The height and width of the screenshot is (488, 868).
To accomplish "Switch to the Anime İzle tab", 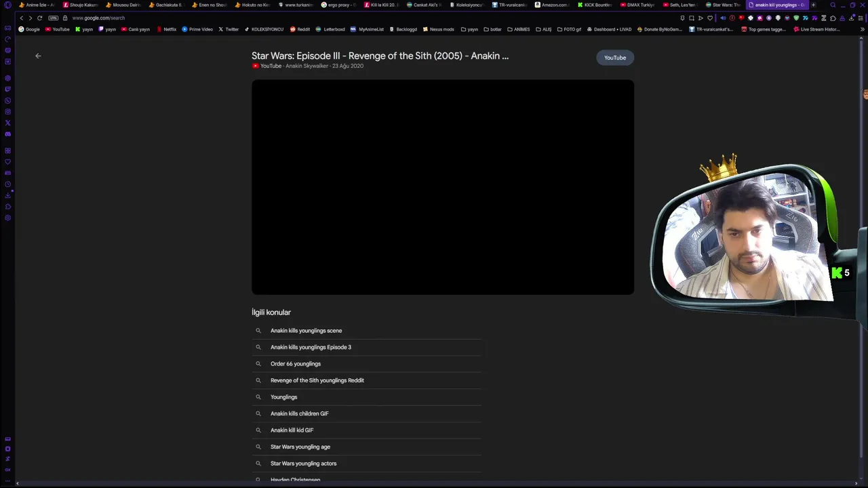I will [37, 5].
